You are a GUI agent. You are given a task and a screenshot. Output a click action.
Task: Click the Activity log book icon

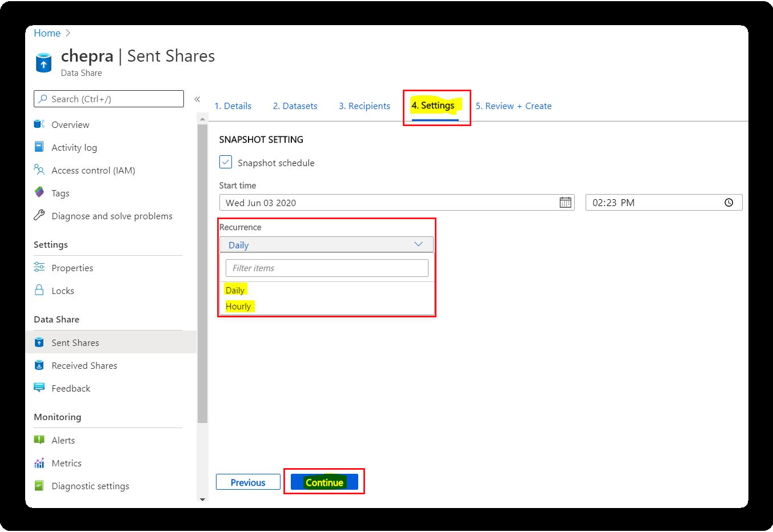(39, 147)
